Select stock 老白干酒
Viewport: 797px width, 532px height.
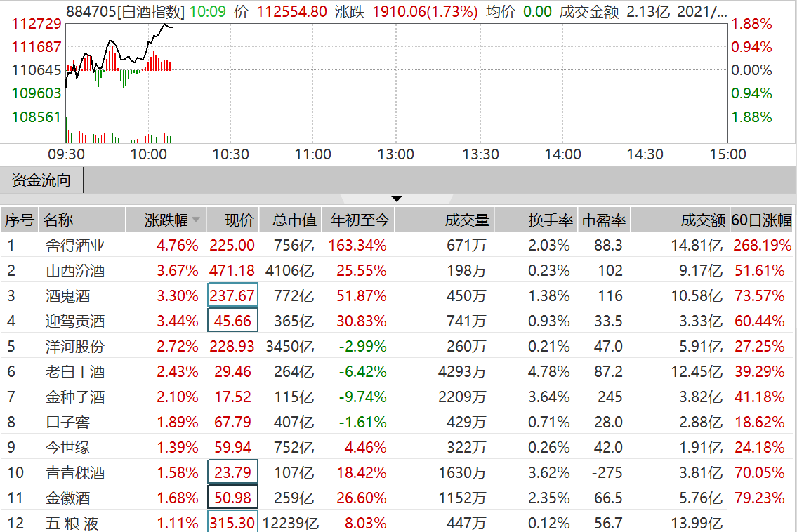point(75,372)
